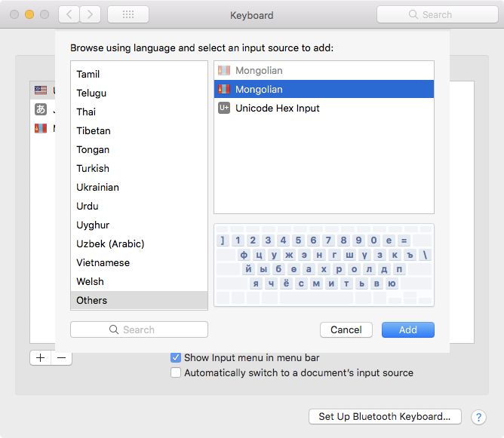The image size is (504, 438).
Task: Open Set Up Bluetooth Keyboard
Action: [384, 416]
